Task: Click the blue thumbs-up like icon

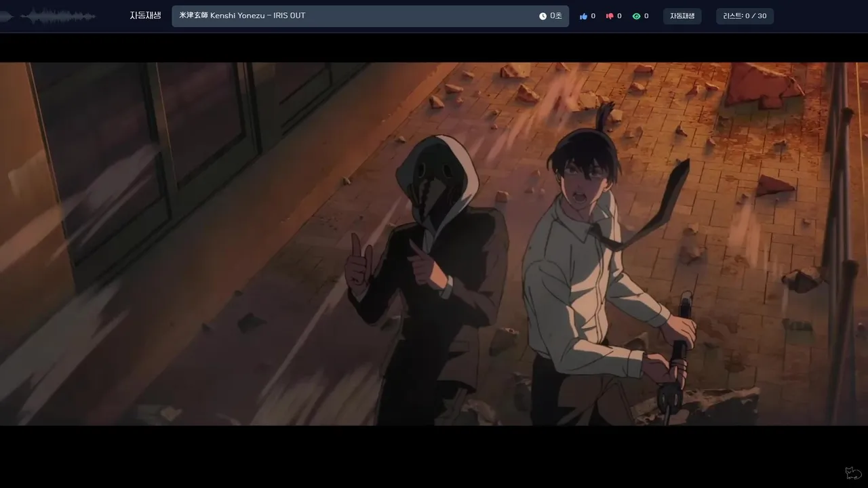Action: [583, 16]
